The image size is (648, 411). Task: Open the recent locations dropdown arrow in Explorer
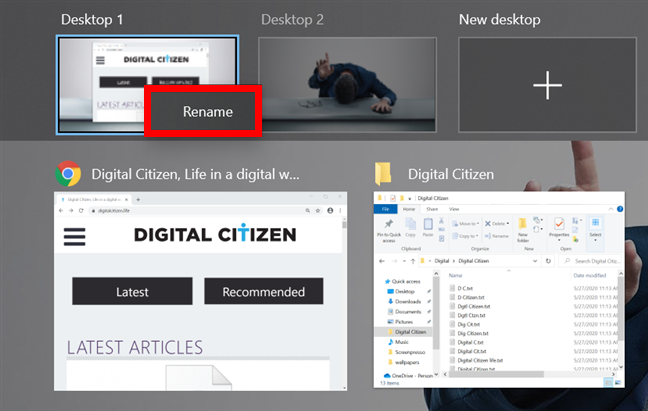(404, 261)
